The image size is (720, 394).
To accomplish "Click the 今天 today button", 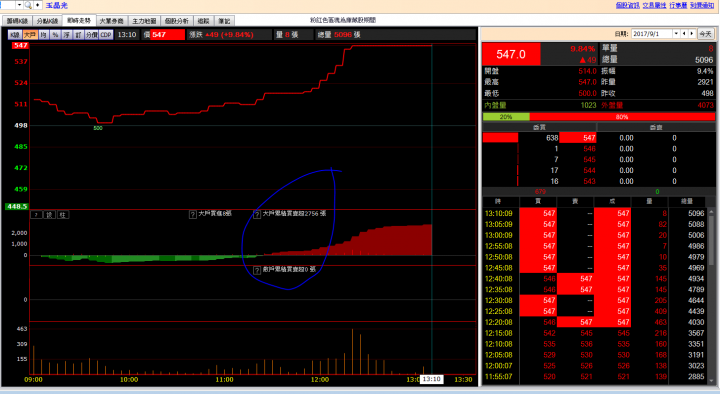I will coord(705,34).
